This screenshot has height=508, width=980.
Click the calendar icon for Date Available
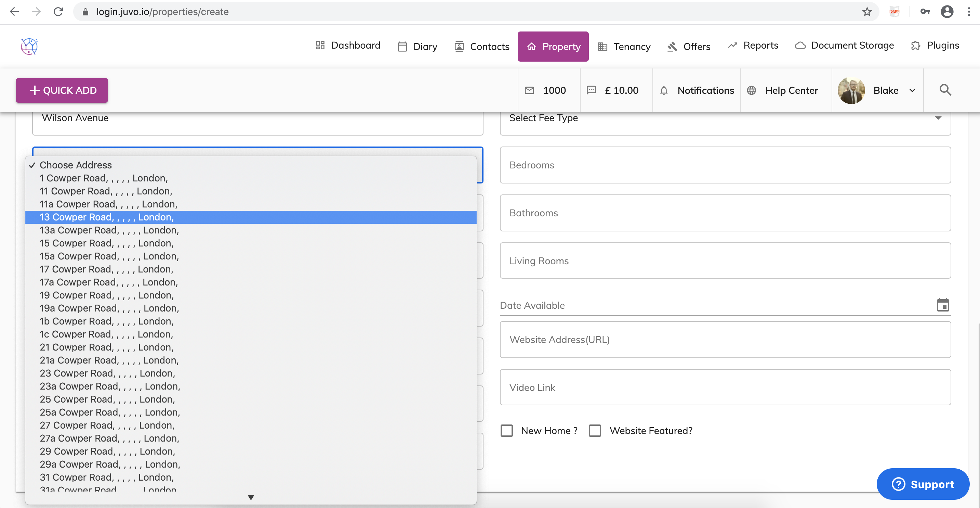click(943, 305)
